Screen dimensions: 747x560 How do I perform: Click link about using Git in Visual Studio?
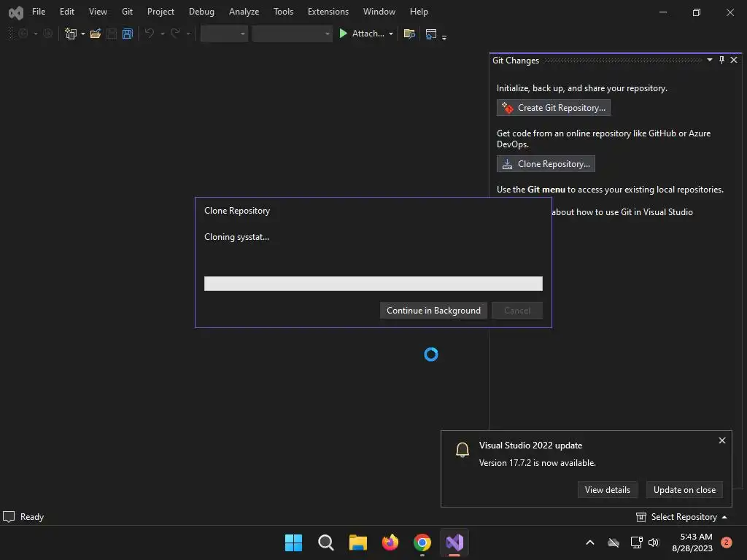coord(622,212)
